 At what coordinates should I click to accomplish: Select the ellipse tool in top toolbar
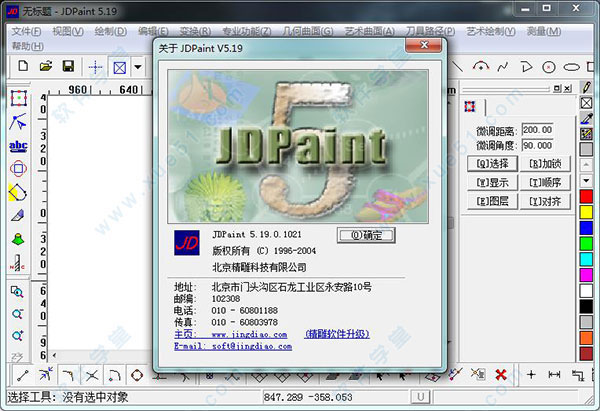click(x=571, y=68)
